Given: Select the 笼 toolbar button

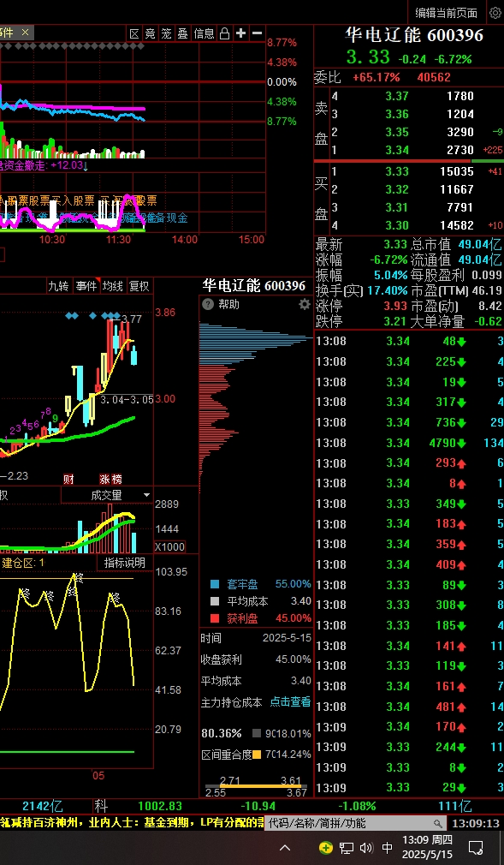Looking at the screenshot, I should point(167,33).
